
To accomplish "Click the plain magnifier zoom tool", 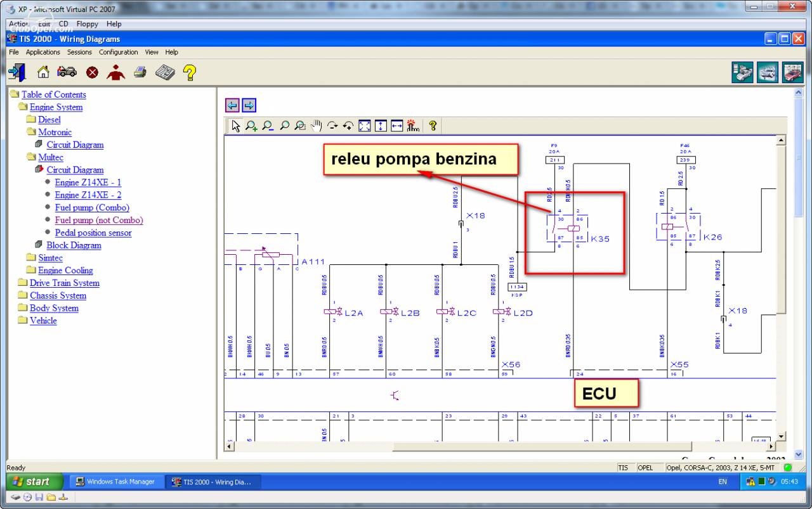I will [x=284, y=126].
